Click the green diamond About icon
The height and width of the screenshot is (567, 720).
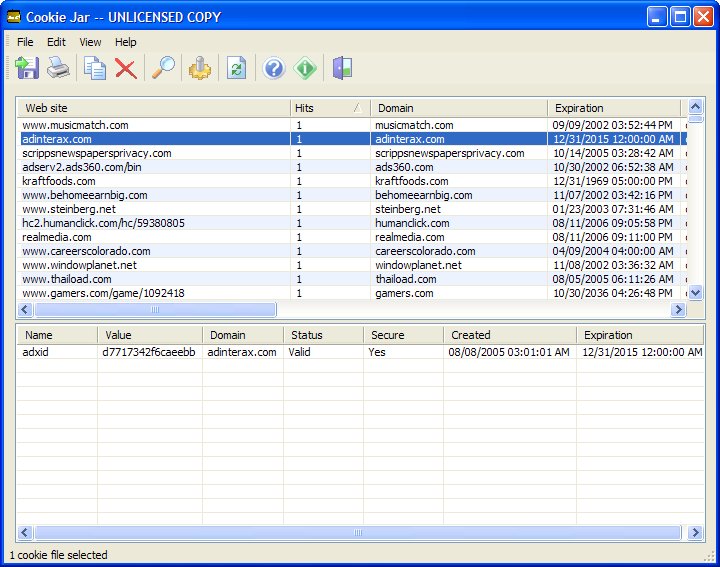(x=305, y=68)
